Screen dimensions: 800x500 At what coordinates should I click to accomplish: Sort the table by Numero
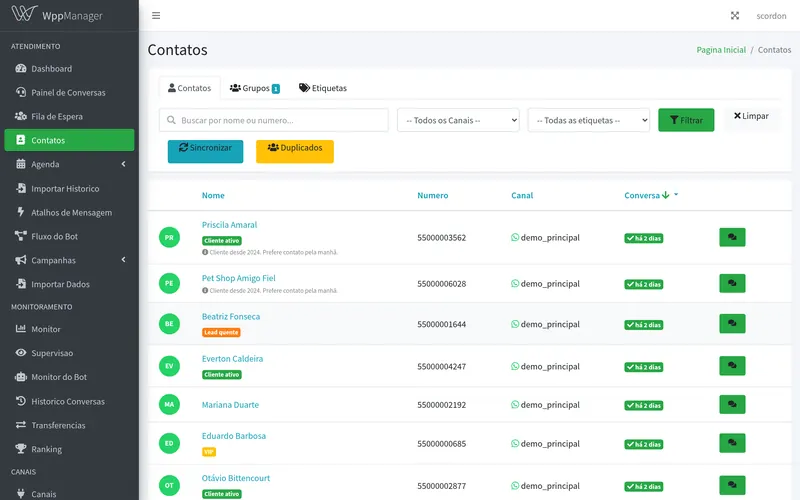[433, 195]
